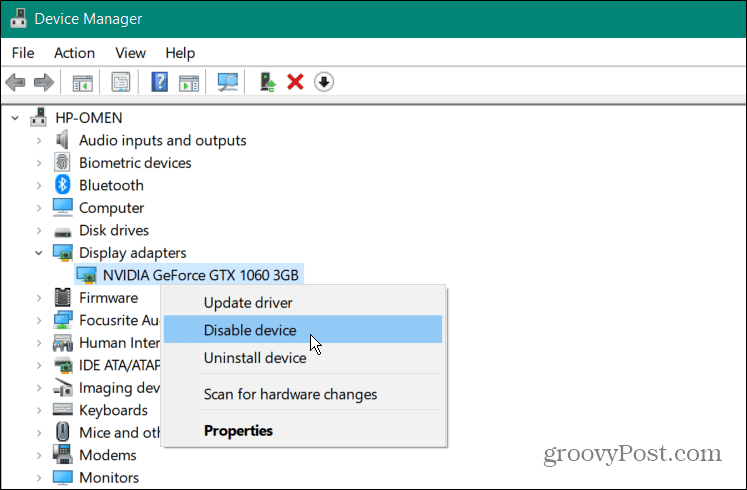Choose Scan for hardware changes
The width and height of the screenshot is (747, 490).
[x=303, y=394]
